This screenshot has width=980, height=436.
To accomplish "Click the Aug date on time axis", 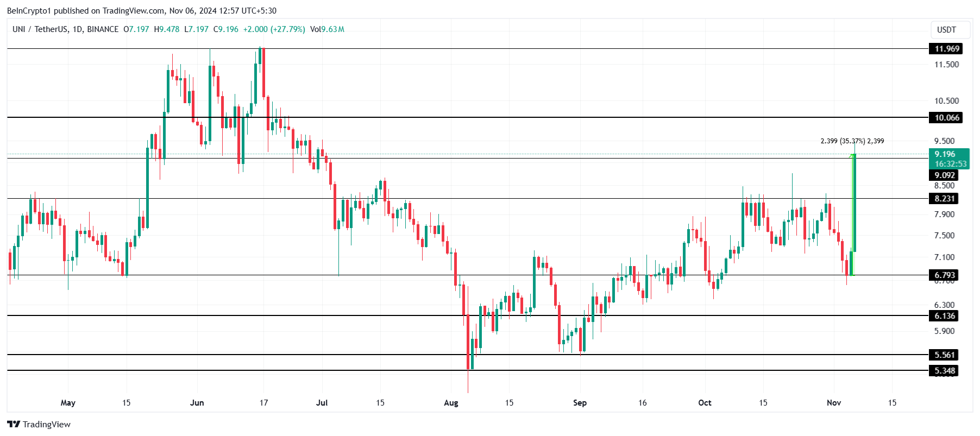I will (451, 403).
